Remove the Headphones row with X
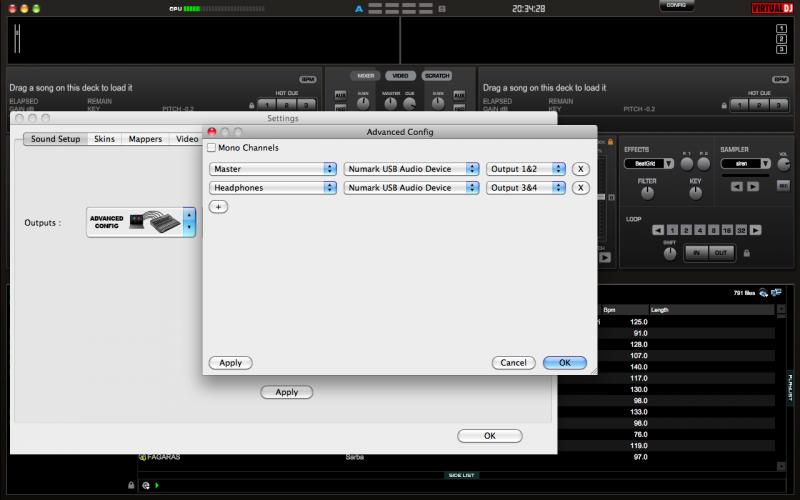 tap(580, 188)
